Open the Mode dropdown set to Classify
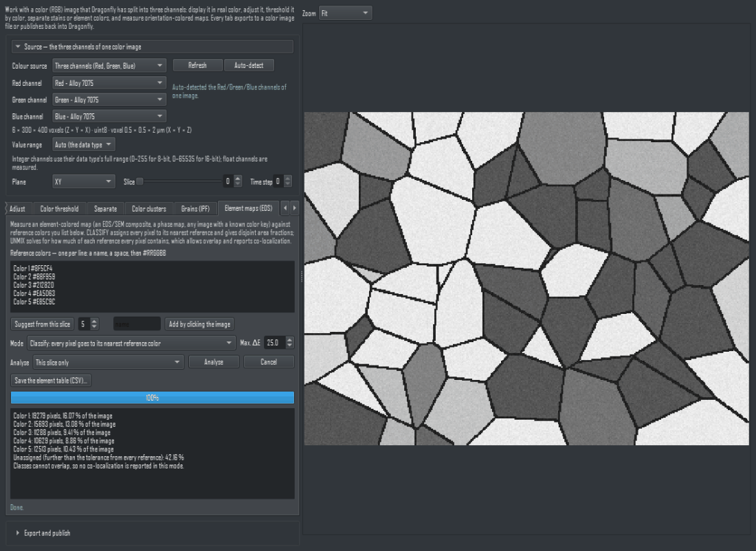The height and width of the screenshot is (551, 756). pos(131,344)
